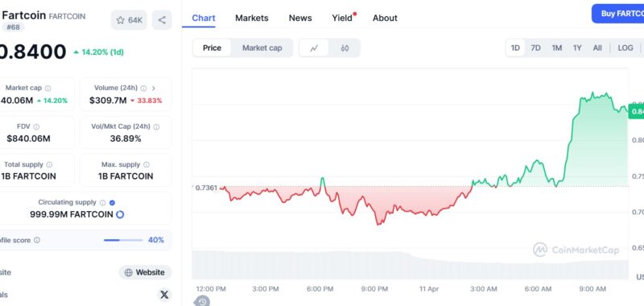Click the profile score progress bar
This screenshot has width=644, height=306.
coord(123,240)
